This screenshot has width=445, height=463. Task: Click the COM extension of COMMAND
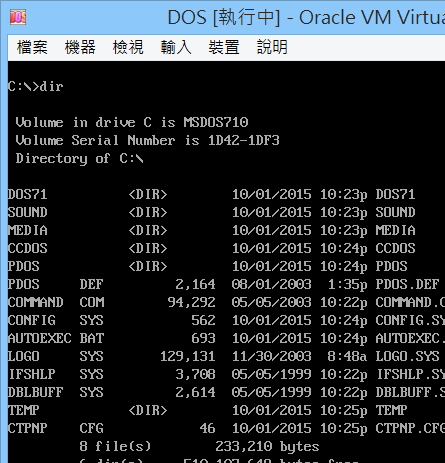(92, 302)
